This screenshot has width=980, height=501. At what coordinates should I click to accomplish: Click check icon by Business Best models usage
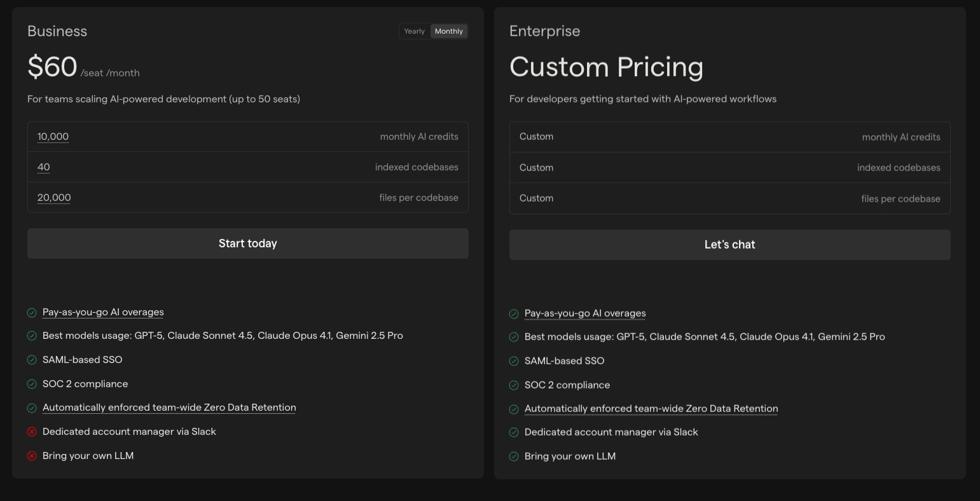coord(32,336)
